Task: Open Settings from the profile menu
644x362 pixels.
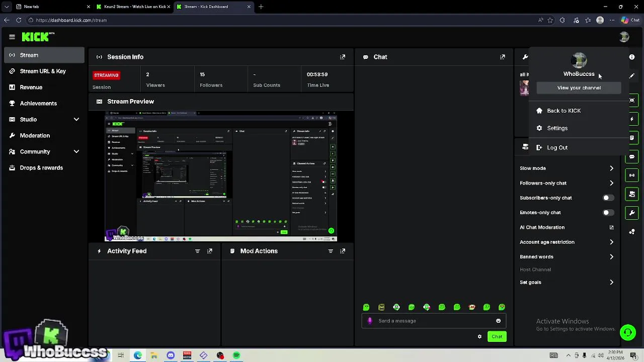Action: tap(579, 128)
